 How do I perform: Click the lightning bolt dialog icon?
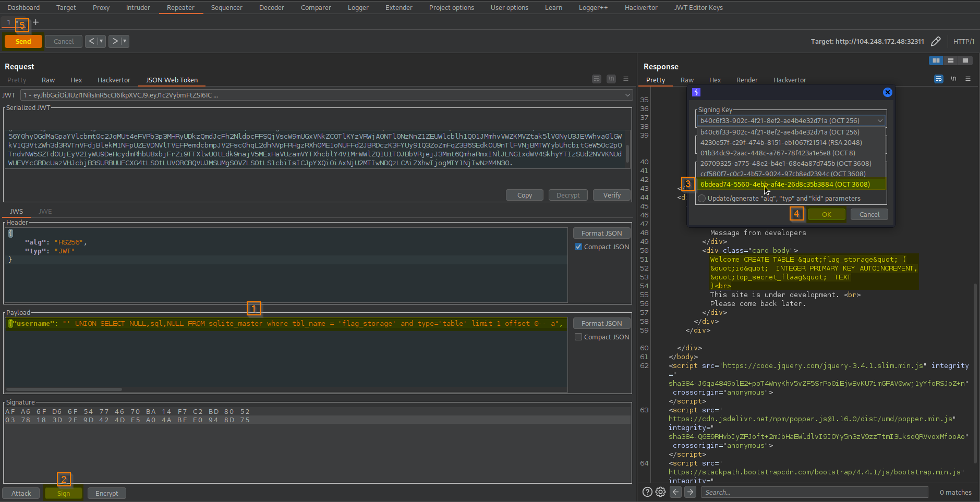tap(696, 92)
